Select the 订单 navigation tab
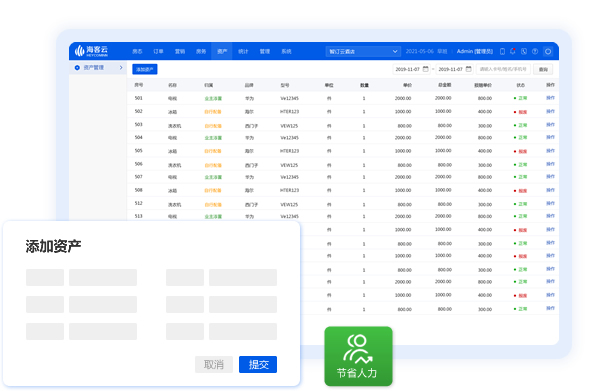The height and width of the screenshot is (391, 600). tap(158, 51)
